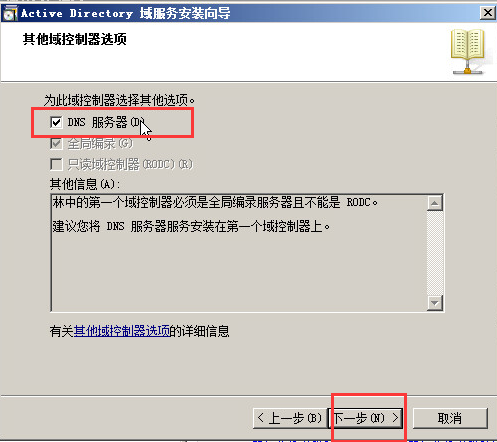Click the 其他域控制器选项 heading

pos(75,39)
